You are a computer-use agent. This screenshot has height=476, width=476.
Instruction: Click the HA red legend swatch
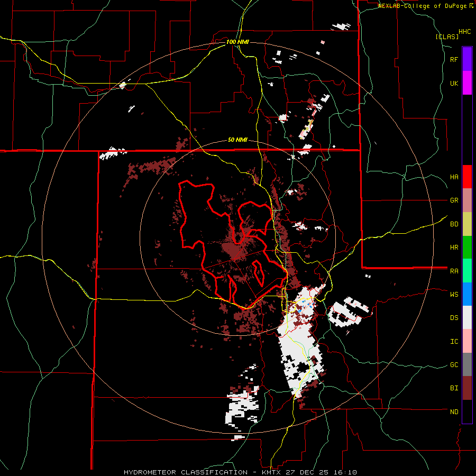point(467,177)
